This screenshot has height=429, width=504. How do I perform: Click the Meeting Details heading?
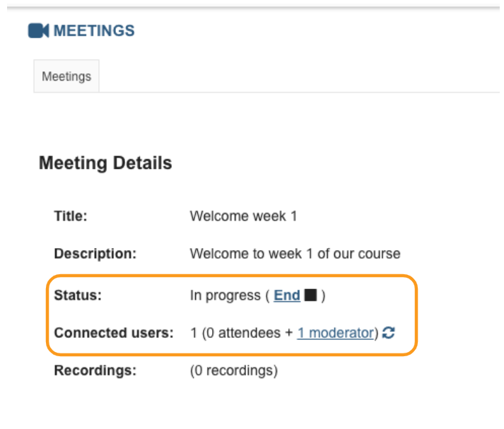point(105,163)
